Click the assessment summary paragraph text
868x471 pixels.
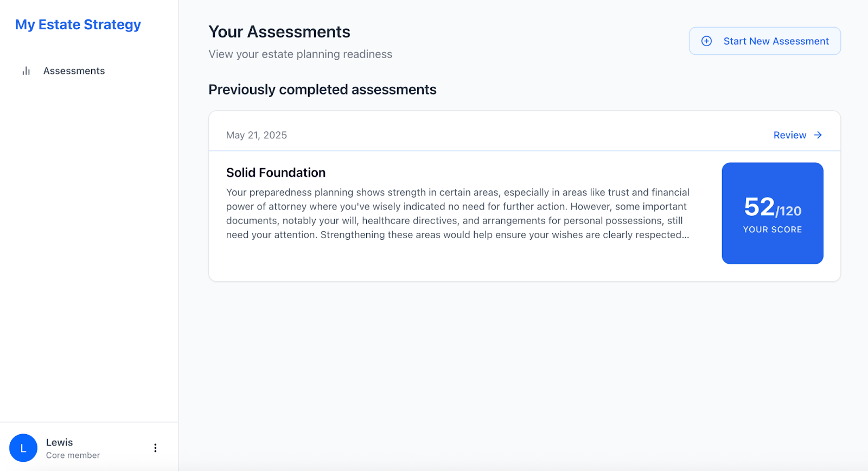(458, 213)
